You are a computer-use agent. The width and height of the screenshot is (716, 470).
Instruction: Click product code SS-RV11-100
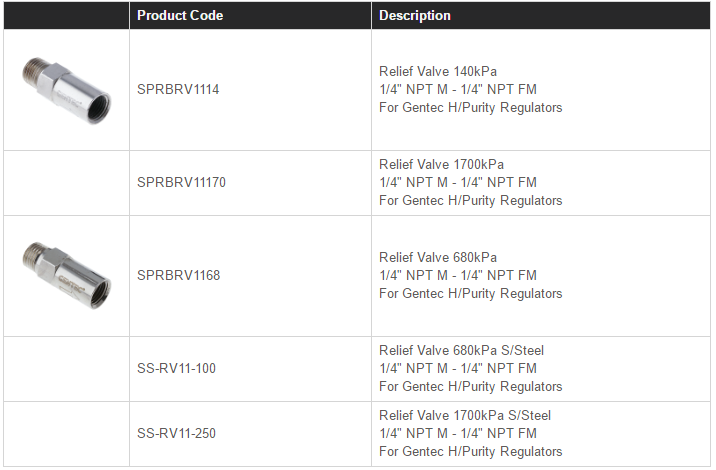(176, 369)
